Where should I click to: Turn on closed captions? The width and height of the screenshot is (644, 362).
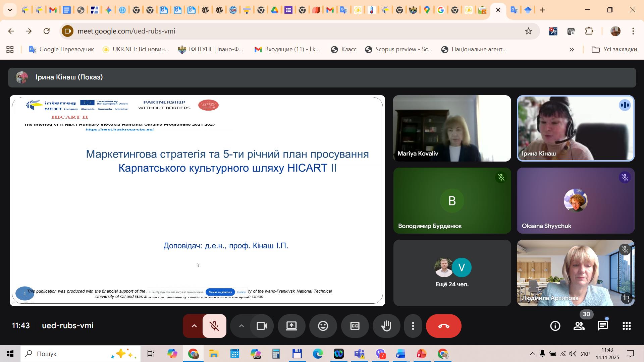click(x=355, y=326)
